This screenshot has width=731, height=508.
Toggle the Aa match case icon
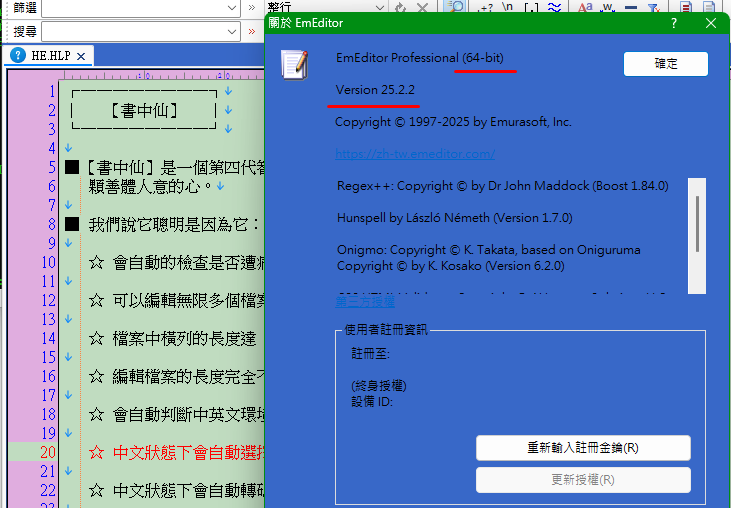pos(585,7)
